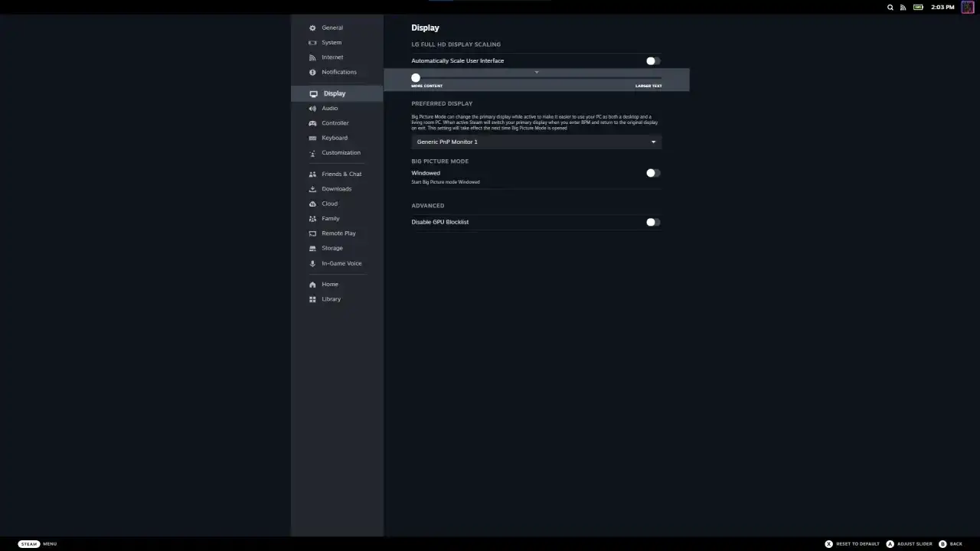
Task: Toggle Windowed Big Picture mode
Action: [x=651, y=173]
